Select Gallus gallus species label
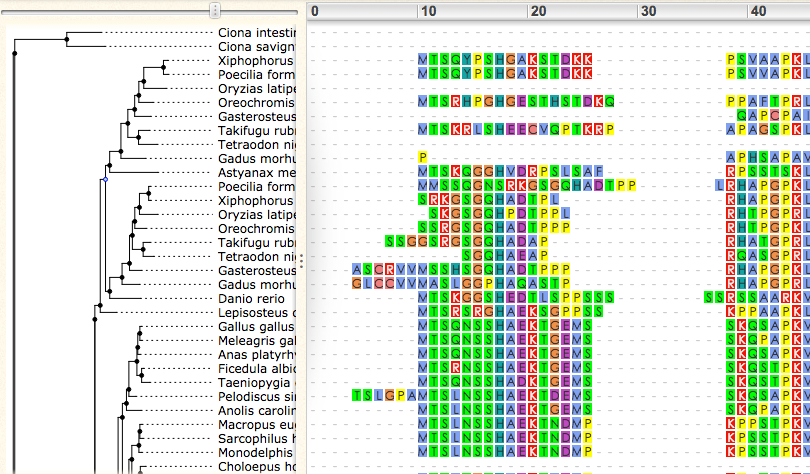Screen dimensions: 810x474 (x=257, y=327)
